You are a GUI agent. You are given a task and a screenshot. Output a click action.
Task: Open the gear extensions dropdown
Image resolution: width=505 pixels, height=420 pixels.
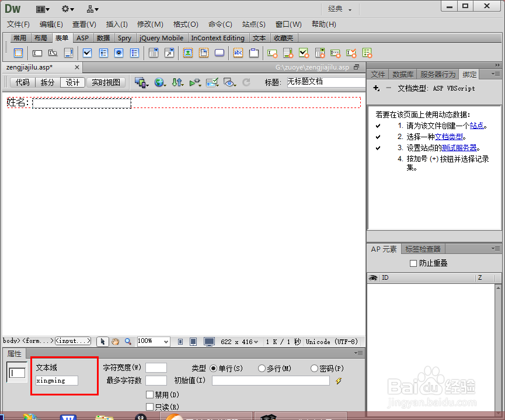pyautogui.click(x=68, y=9)
